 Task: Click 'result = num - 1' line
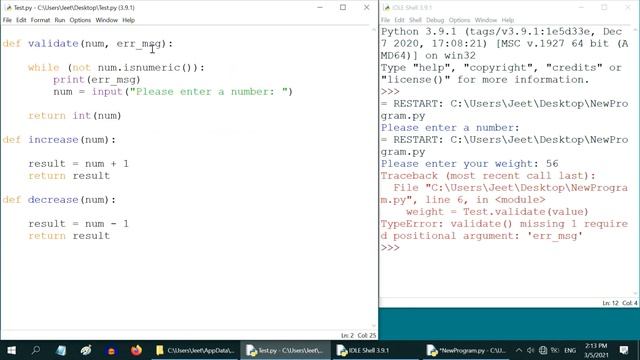pyautogui.click(x=78, y=224)
